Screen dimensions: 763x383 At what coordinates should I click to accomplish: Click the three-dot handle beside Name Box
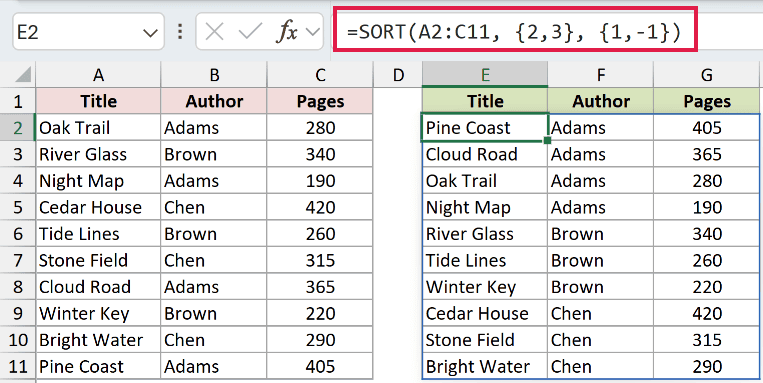tap(180, 32)
